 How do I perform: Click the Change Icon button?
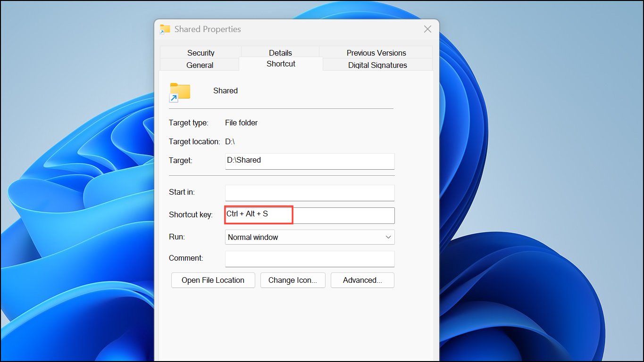click(293, 280)
